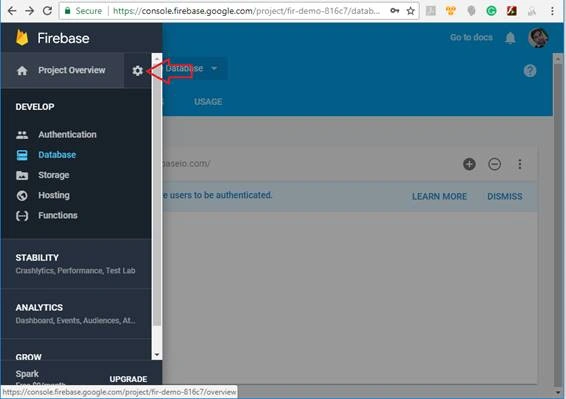The width and height of the screenshot is (566, 399).
Task: Click the browser address bar URL
Action: coord(246,11)
